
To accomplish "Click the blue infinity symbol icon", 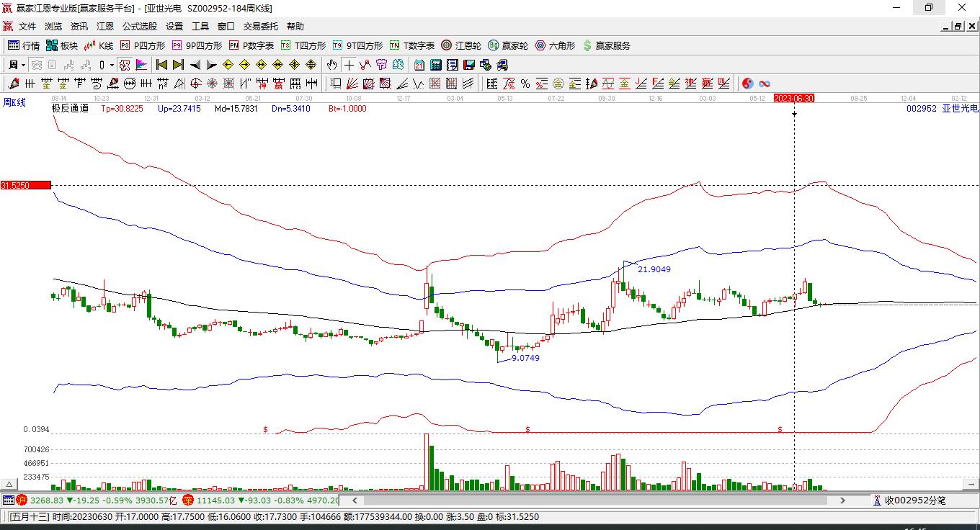I will [x=765, y=84].
